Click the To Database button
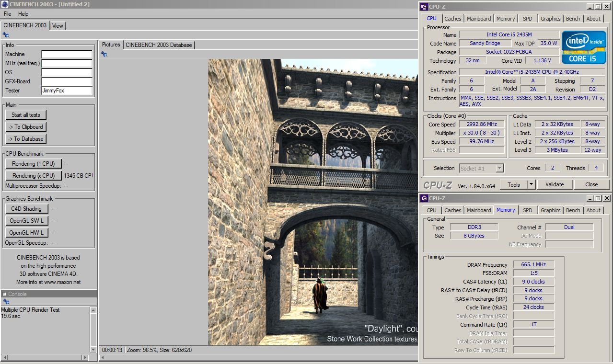This screenshot has width=613, height=364. [x=26, y=139]
